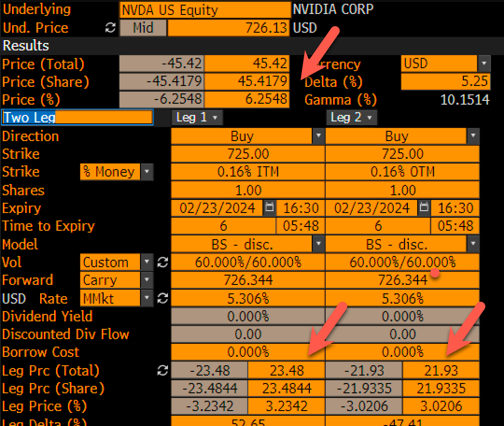
Task: Click the refresh icon next to Und. Price
Action: (110, 28)
